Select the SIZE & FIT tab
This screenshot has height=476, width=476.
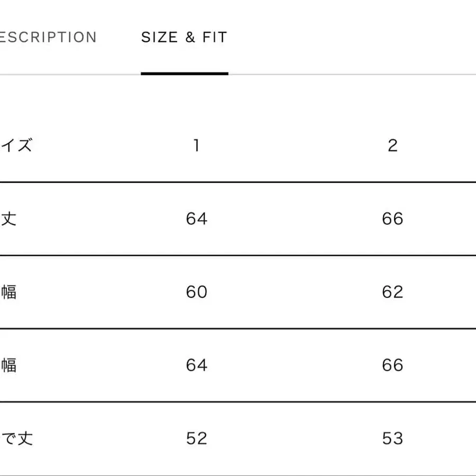184,37
